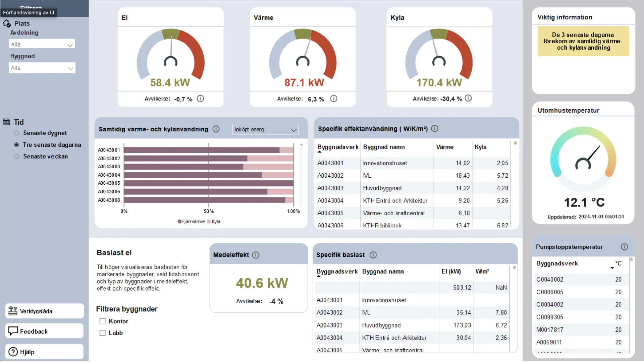Open info for Samtidig värme- och kylanvändning
Viewport: 644px width, 362px height.
pos(216,129)
